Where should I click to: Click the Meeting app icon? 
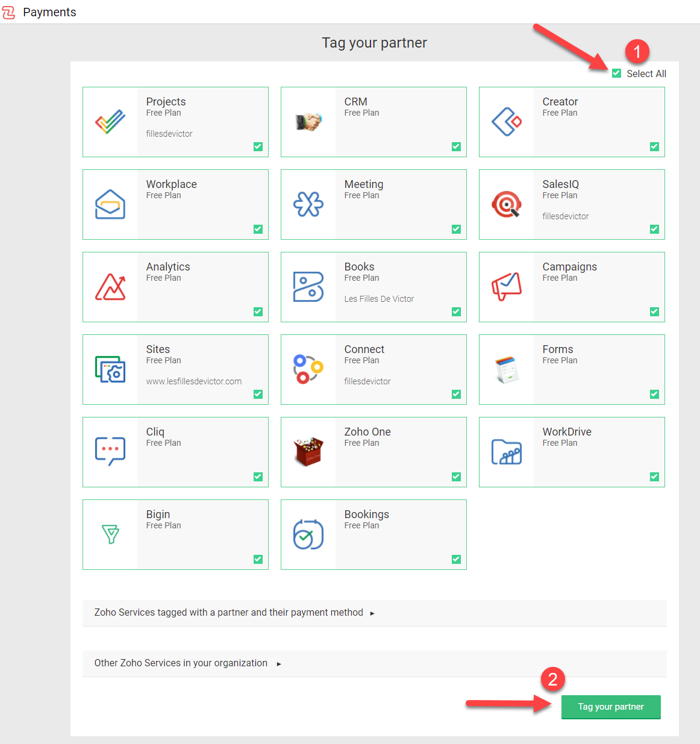(308, 204)
